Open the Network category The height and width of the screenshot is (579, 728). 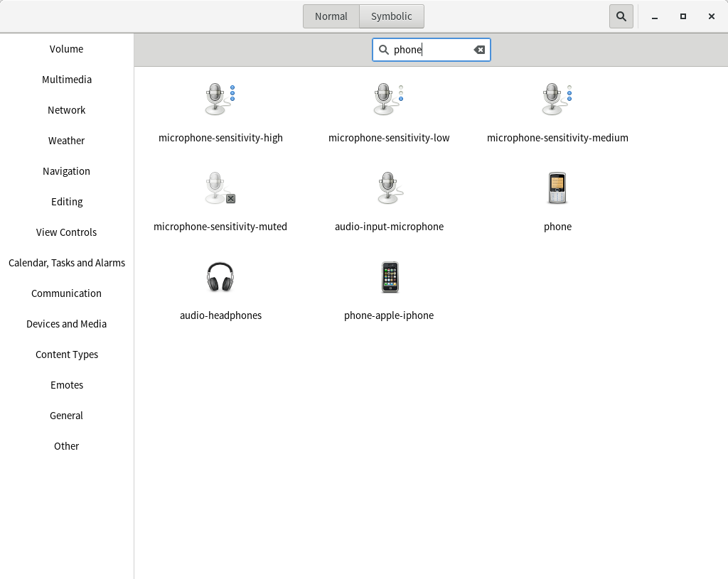click(66, 110)
